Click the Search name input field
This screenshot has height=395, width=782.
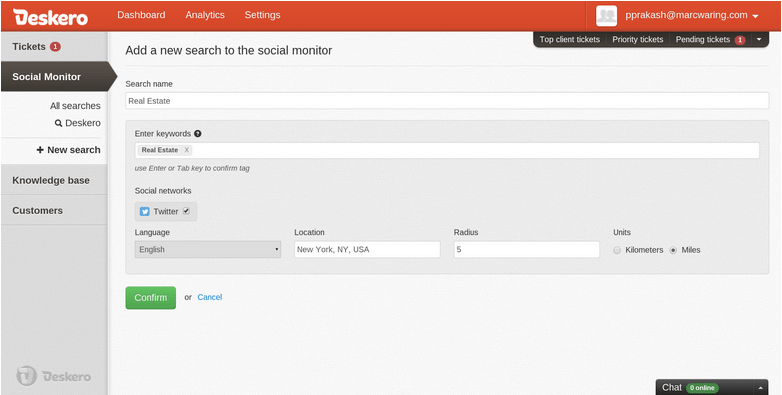pyautogui.click(x=447, y=101)
